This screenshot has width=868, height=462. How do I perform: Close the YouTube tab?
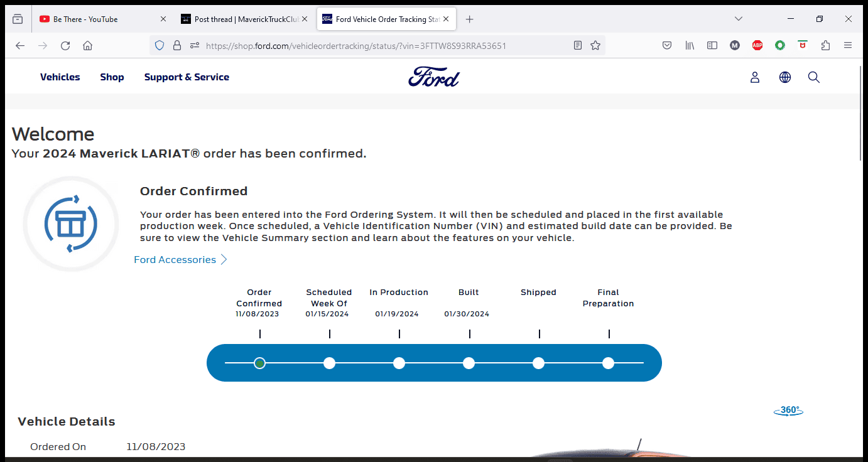point(163,19)
